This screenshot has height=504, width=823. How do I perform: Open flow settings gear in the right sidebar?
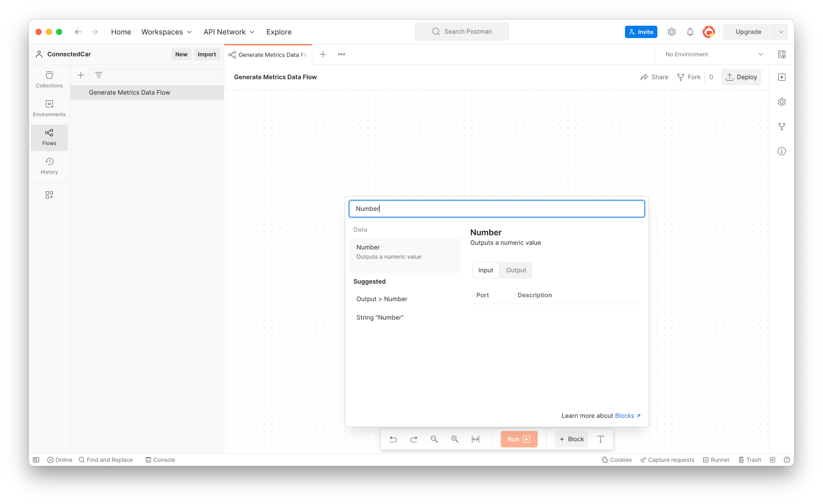click(x=782, y=102)
